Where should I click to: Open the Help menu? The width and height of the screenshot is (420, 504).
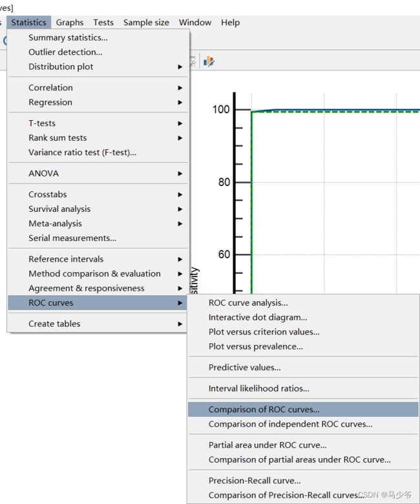pos(231,23)
